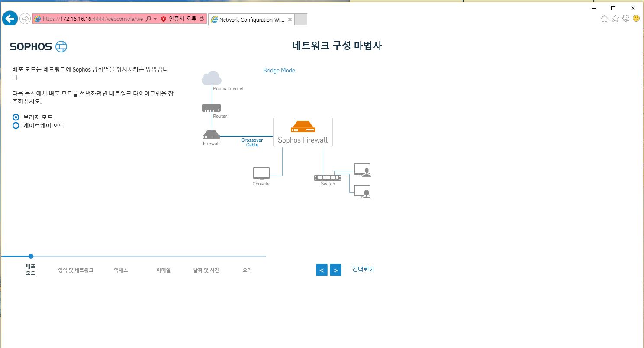Maximize the browser window
644x348 pixels.
tap(613, 8)
